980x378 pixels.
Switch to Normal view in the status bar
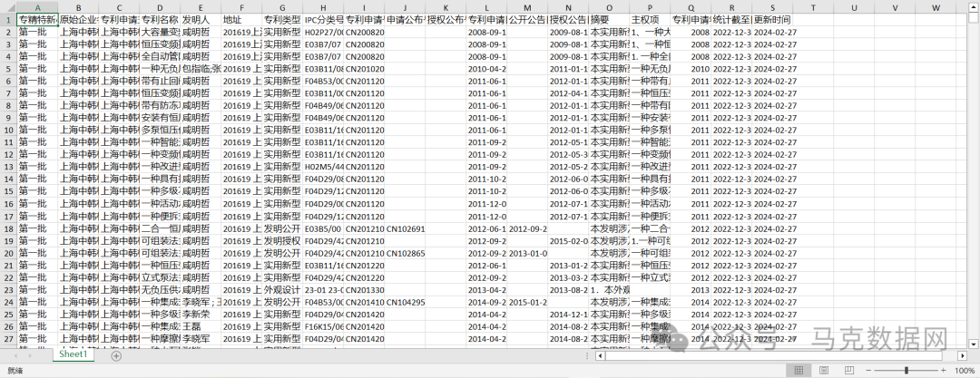coord(799,371)
